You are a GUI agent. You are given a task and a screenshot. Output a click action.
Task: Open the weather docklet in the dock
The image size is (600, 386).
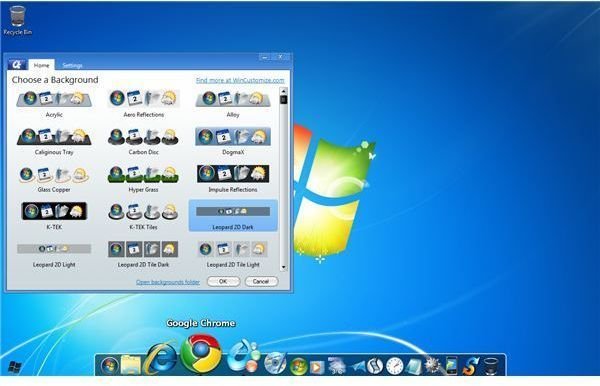click(x=337, y=366)
